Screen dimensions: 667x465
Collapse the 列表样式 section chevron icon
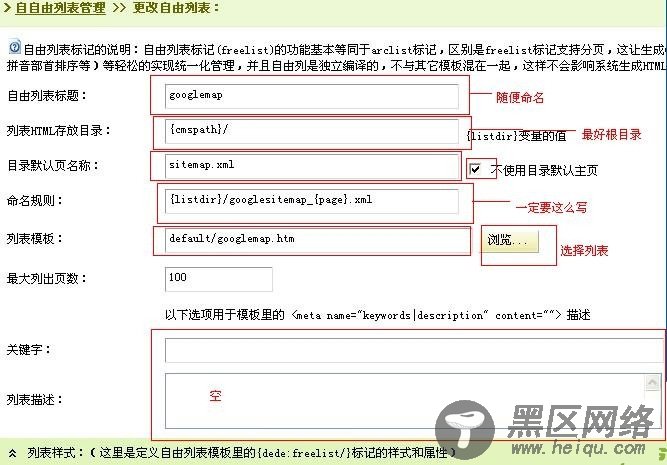click(12, 454)
